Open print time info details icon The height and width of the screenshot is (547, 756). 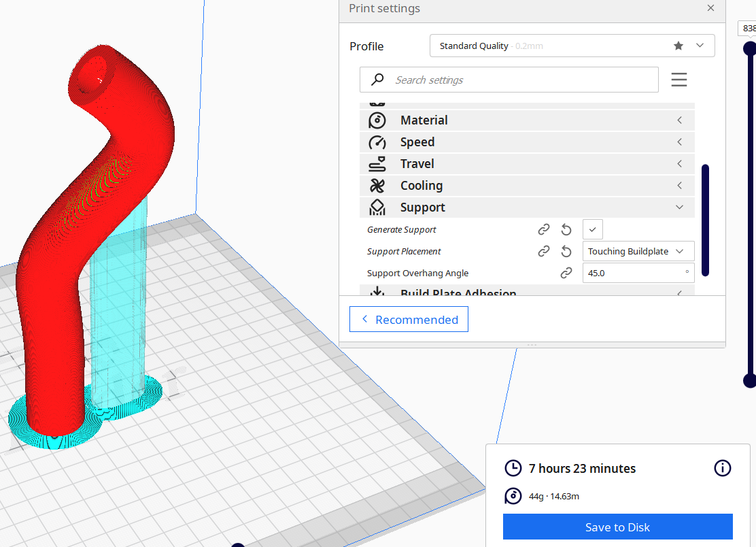[x=722, y=468]
